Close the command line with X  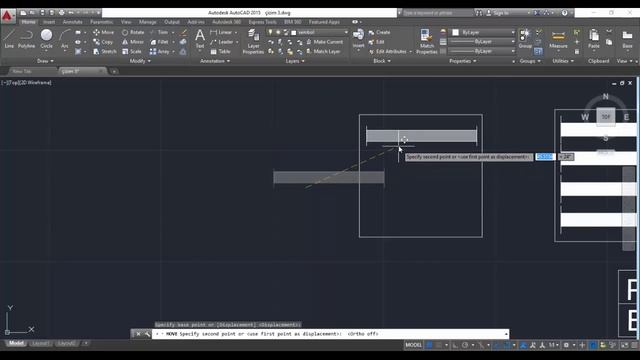[x=138, y=334]
